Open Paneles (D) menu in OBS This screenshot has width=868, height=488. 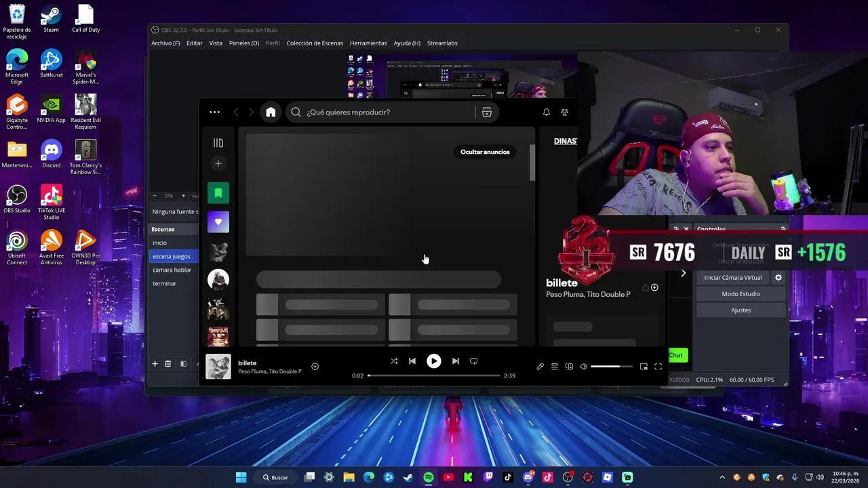point(244,43)
